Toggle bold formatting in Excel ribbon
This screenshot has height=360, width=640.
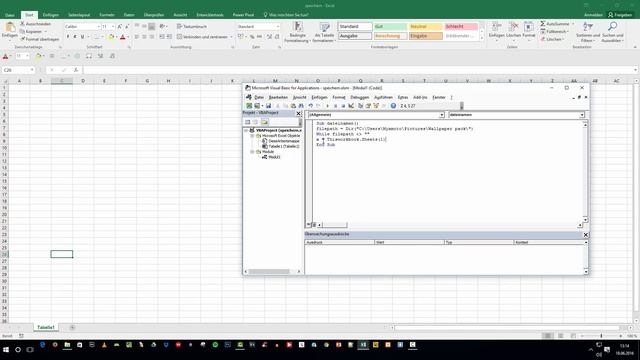click(68, 37)
